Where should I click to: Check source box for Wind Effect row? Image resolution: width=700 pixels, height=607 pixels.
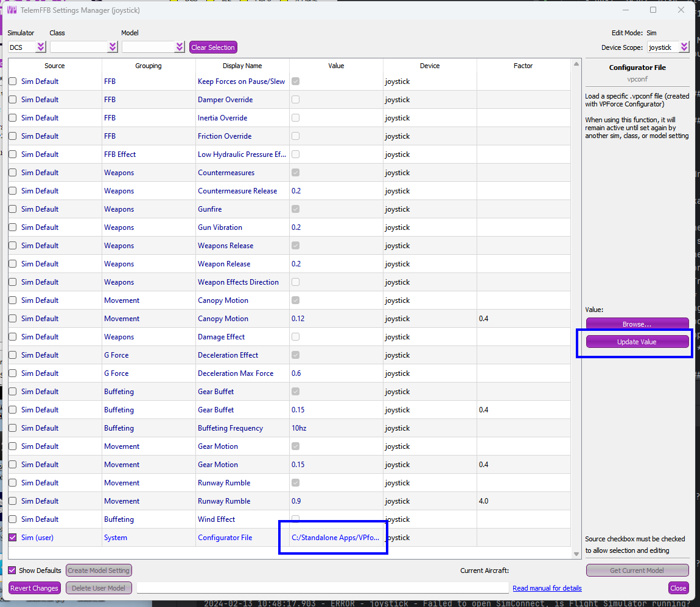(x=13, y=519)
